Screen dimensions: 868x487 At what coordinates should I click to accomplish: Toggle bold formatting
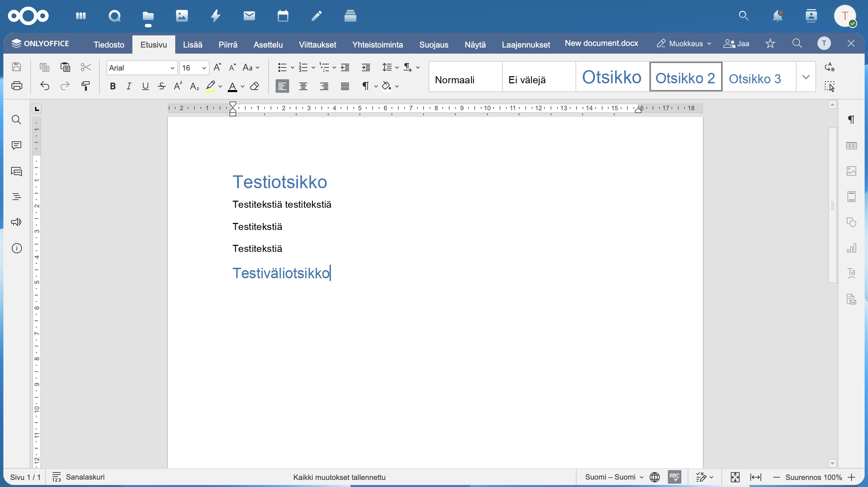(113, 86)
